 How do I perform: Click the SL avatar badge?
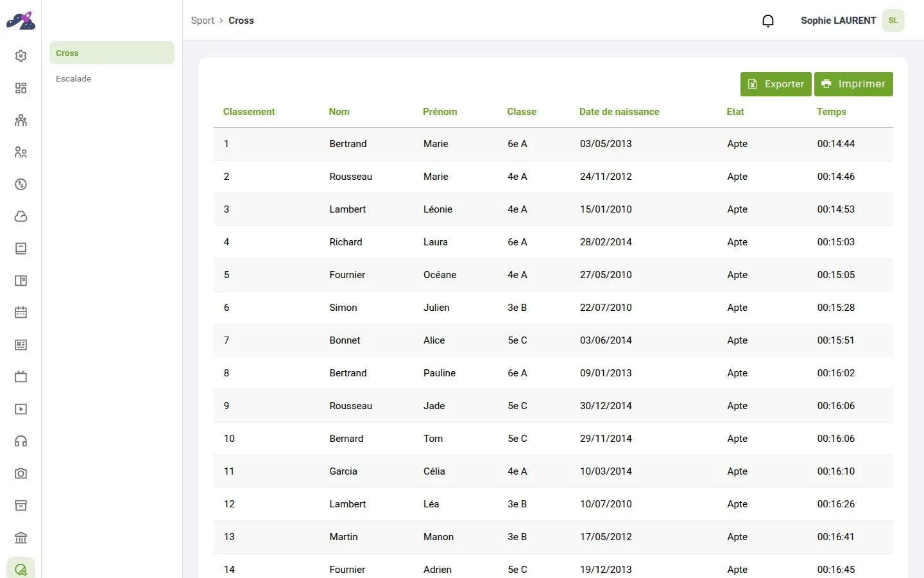pos(893,21)
